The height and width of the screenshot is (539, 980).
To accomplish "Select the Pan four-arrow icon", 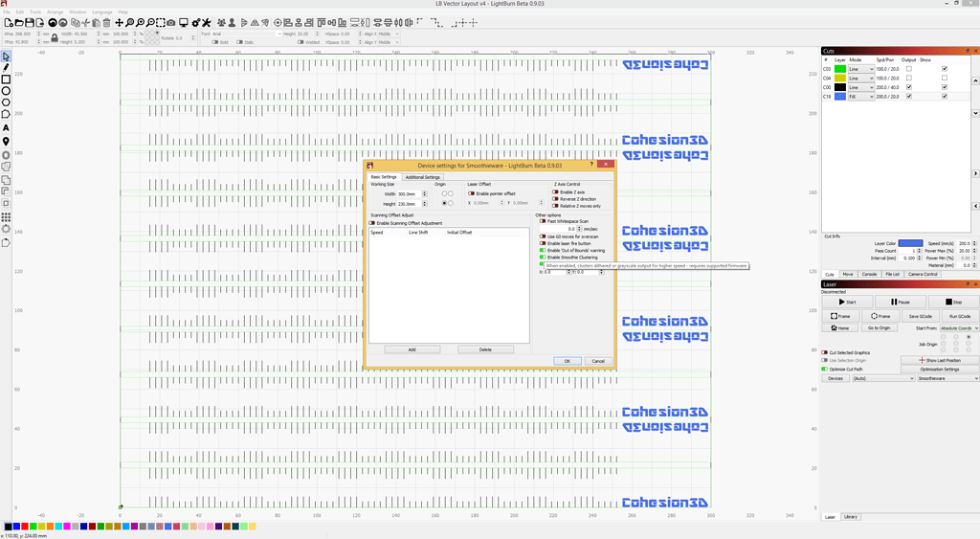I will 119,23.
